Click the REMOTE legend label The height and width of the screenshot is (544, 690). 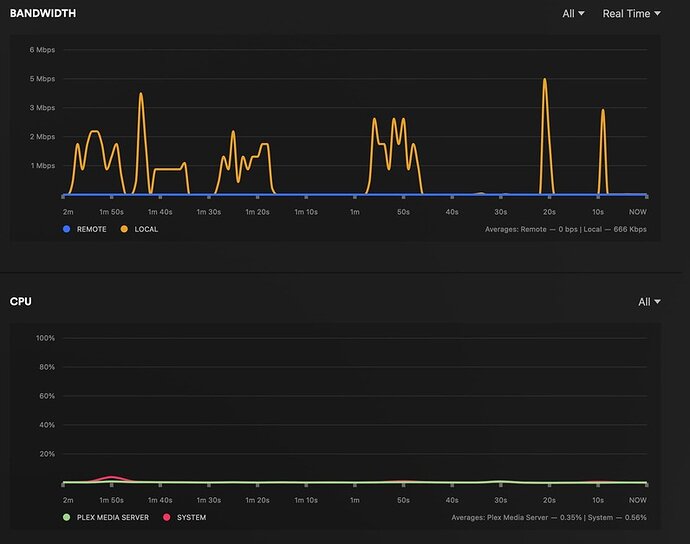coord(92,229)
